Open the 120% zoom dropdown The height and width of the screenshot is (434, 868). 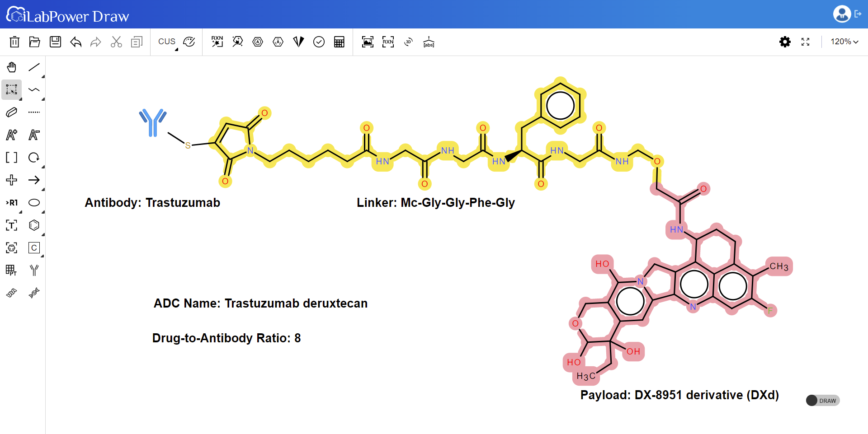click(x=844, y=42)
